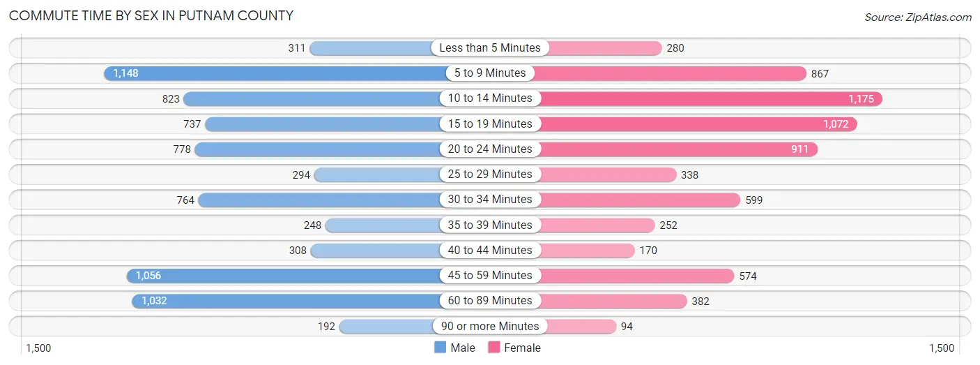Select the female 35 to 39 Minutes bar
This screenshot has width=980, height=365.
click(x=594, y=225)
